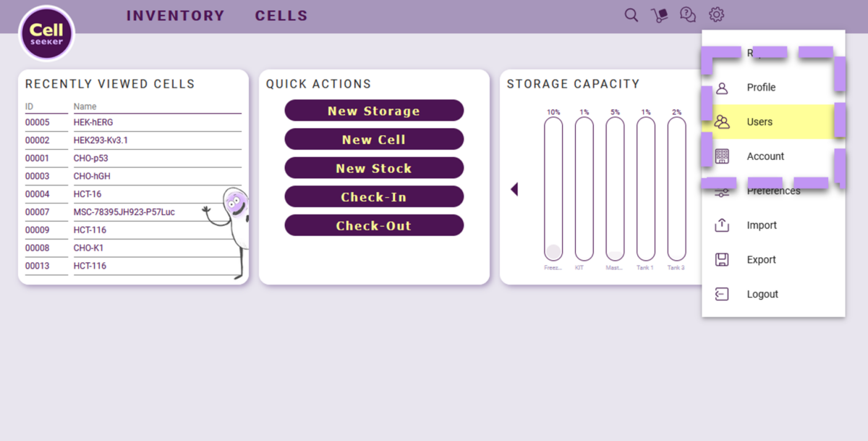Click the hand-truck shipping icon in the top bar
The width and height of the screenshot is (868, 441).
click(x=659, y=14)
